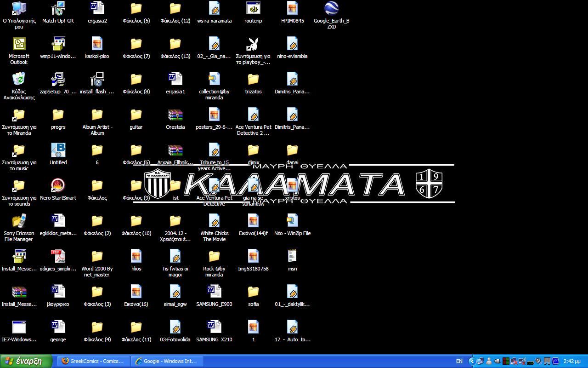Select the Arxaia_Ellhnik archive icon
Viewport: 588px width, 368px height.
coord(175,150)
